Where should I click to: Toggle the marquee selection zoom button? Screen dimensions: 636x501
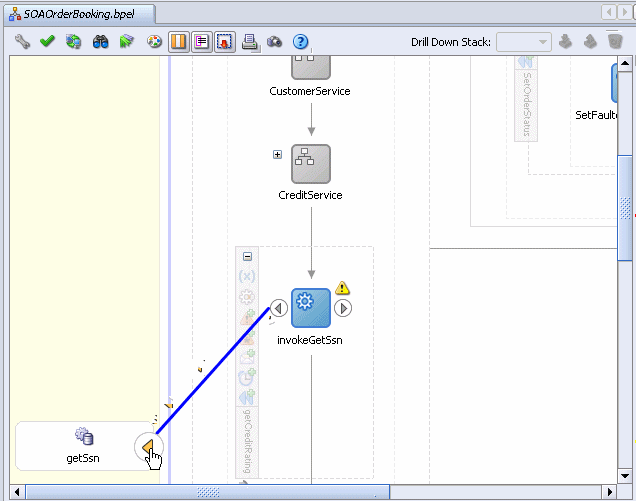(225, 41)
